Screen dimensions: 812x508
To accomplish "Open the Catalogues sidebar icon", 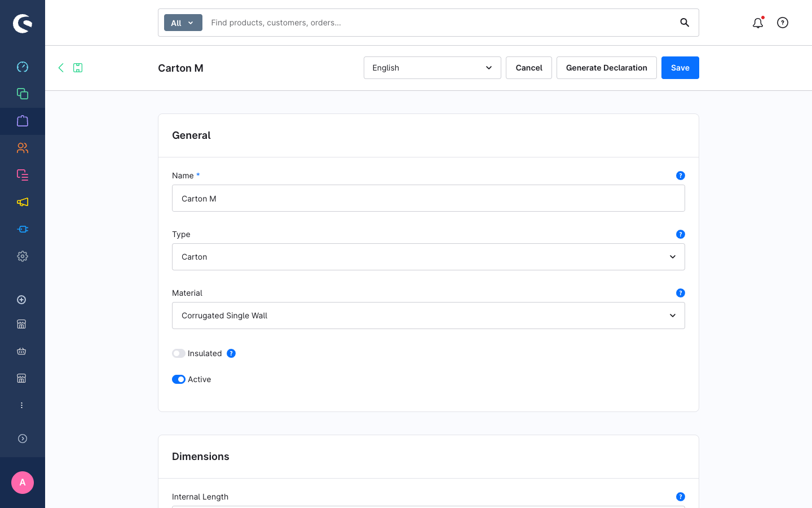I will pyautogui.click(x=23, y=94).
